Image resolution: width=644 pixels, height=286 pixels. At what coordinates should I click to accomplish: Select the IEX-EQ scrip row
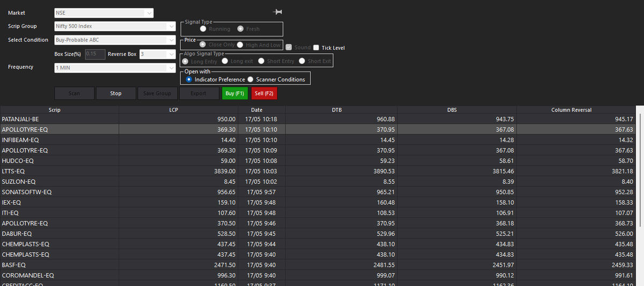coord(318,202)
